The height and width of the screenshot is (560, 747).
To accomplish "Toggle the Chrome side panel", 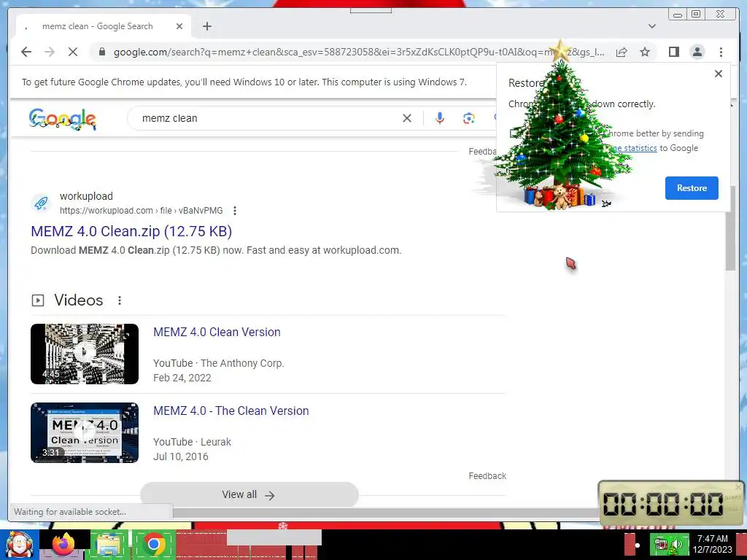I will (673, 52).
